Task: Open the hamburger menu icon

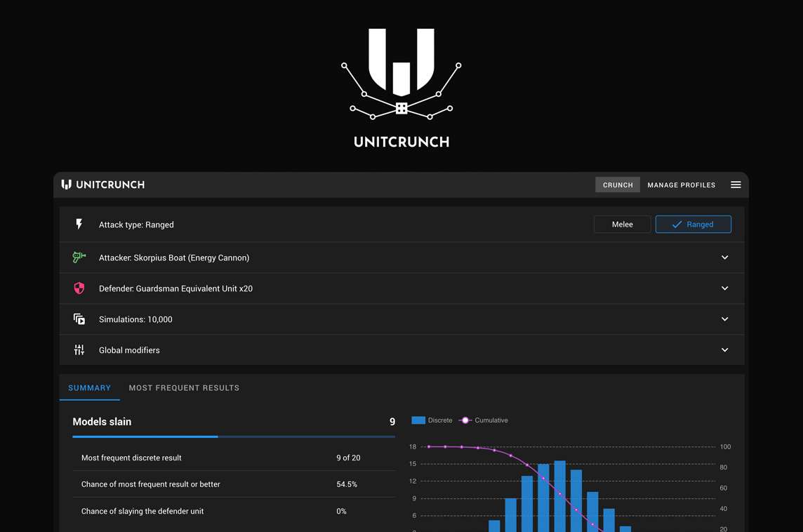Action: [736, 185]
